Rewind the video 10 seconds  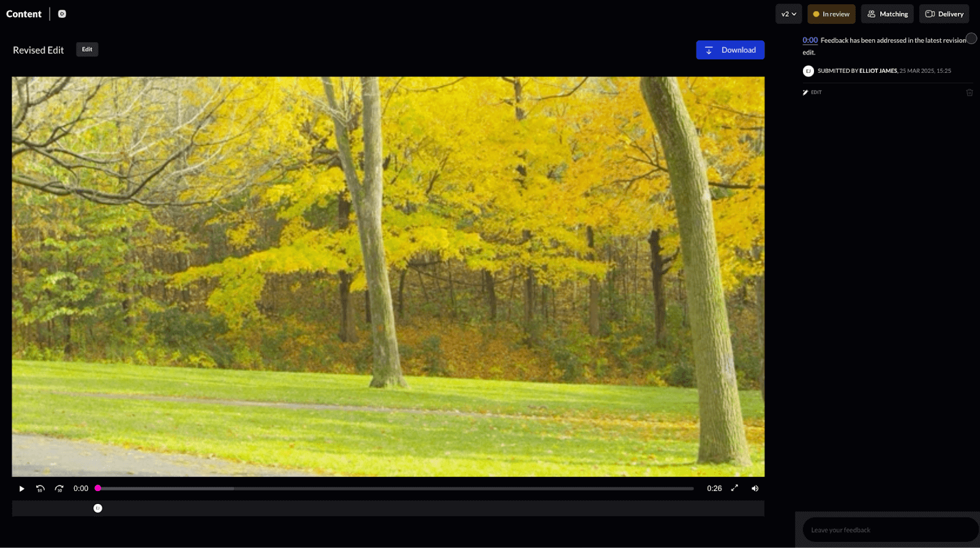coord(40,489)
